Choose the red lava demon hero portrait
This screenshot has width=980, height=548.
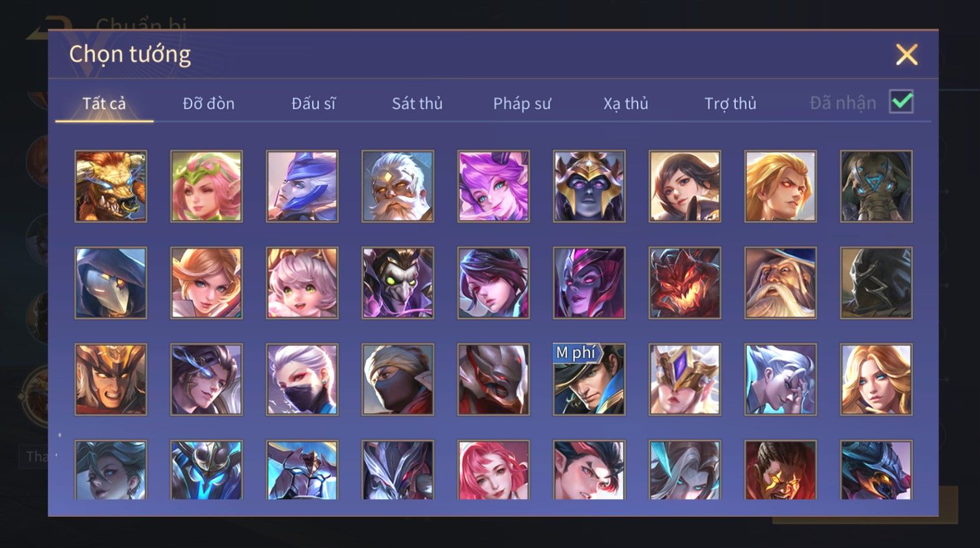point(685,283)
